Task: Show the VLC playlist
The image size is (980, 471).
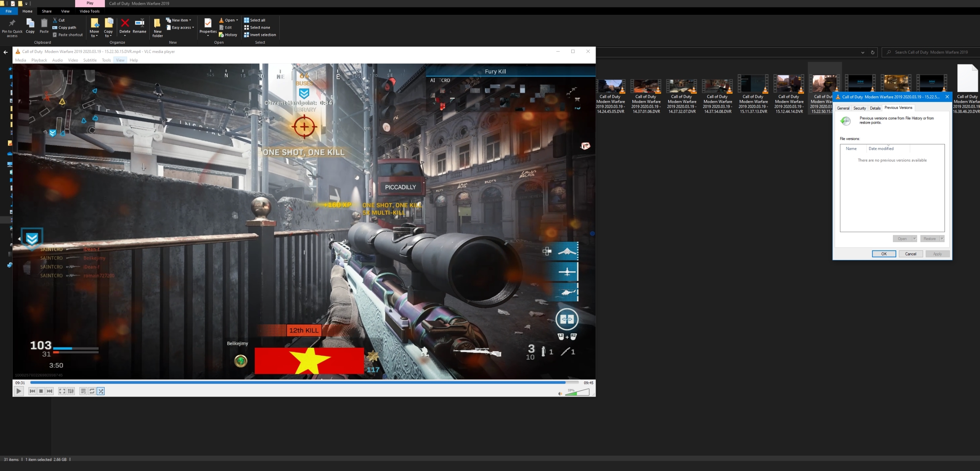Action: pyautogui.click(x=83, y=391)
